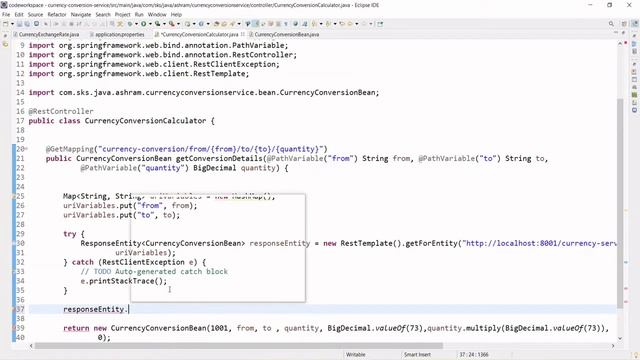Collapse the method at line 20
640x360 pixels.
tap(27, 149)
